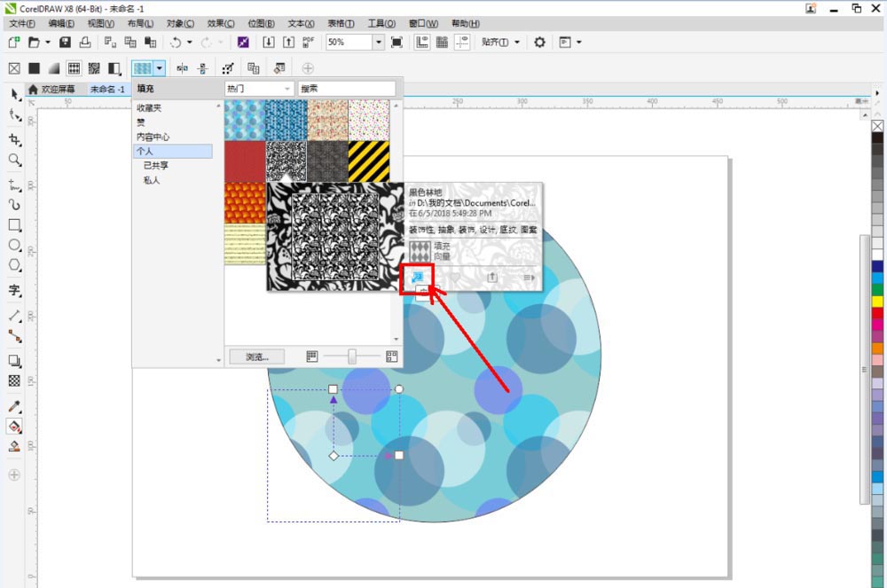Select the Ellipse tool
The height and width of the screenshot is (588, 887).
pyautogui.click(x=15, y=245)
